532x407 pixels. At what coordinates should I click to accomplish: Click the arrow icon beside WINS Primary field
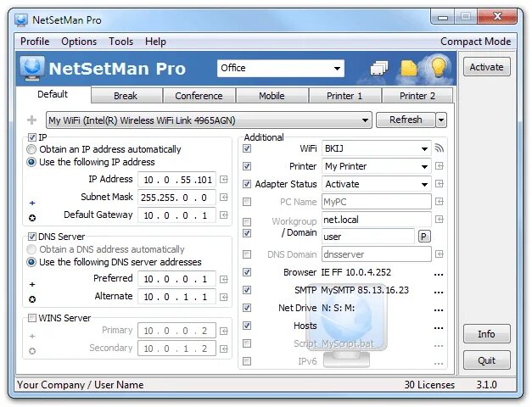[224, 331]
